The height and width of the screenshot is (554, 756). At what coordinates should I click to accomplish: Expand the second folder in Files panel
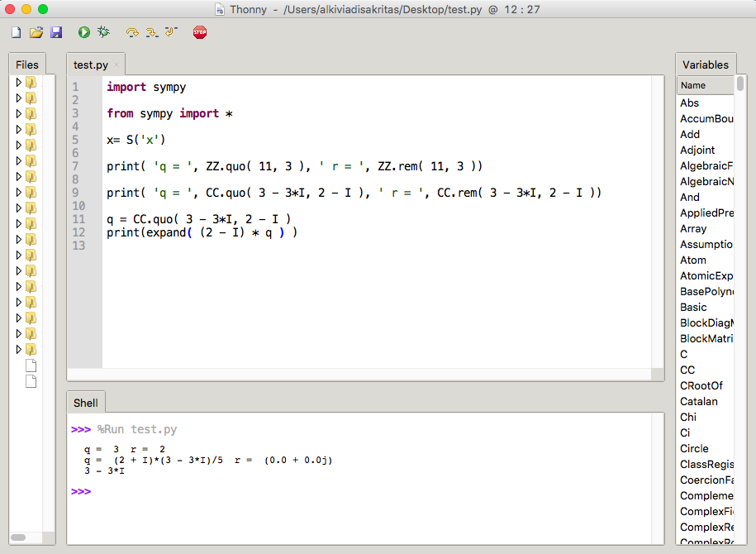coord(18,98)
